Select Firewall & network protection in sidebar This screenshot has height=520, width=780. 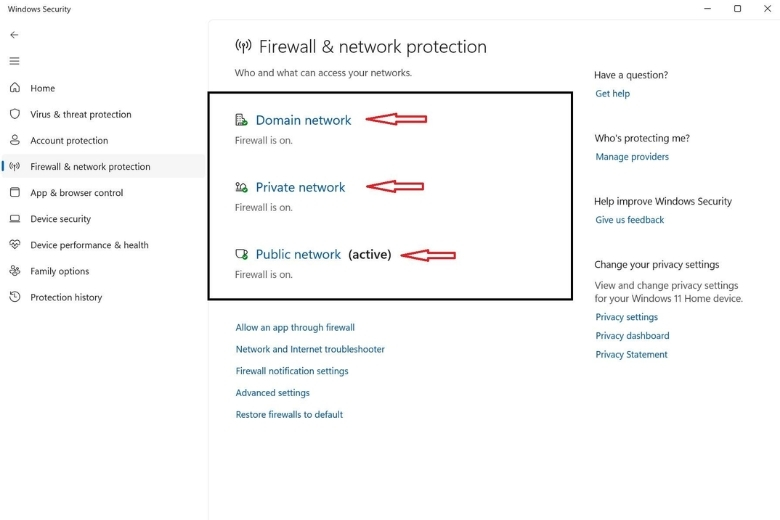pyautogui.click(x=90, y=167)
